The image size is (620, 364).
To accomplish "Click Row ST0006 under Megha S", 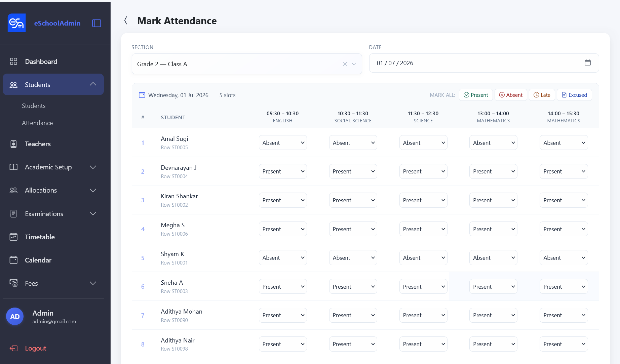I will [174, 234].
